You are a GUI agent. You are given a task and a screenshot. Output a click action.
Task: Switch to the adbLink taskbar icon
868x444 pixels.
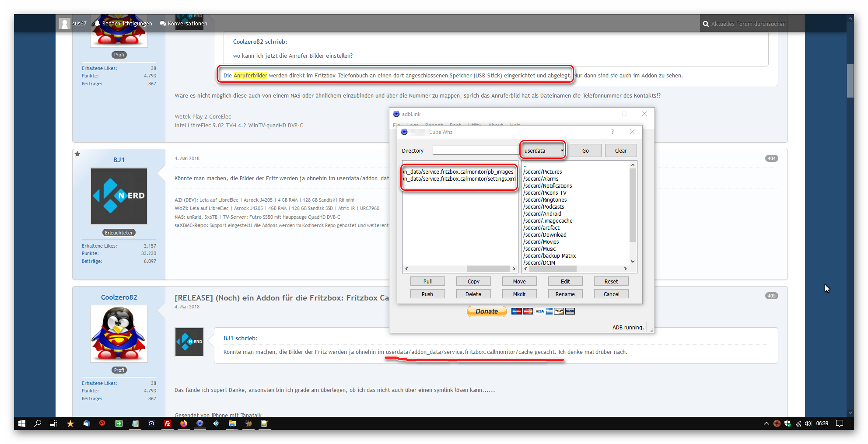(200, 423)
